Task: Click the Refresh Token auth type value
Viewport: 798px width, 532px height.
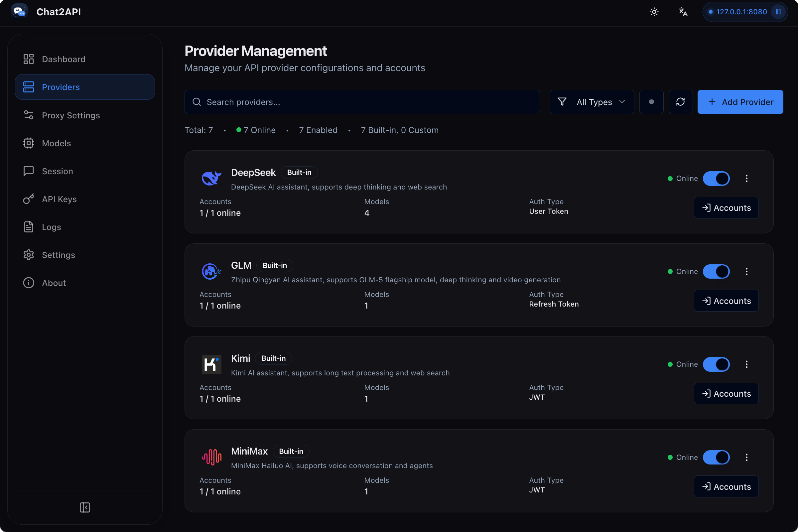Action: point(554,304)
